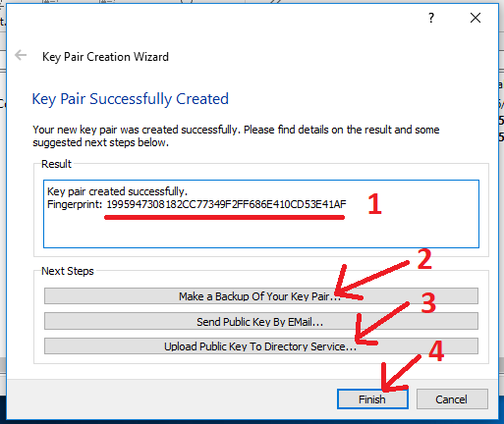Screen dimensions: 504x424
Task: Cancel the wizard with the Cancel button
Action: click(452, 399)
